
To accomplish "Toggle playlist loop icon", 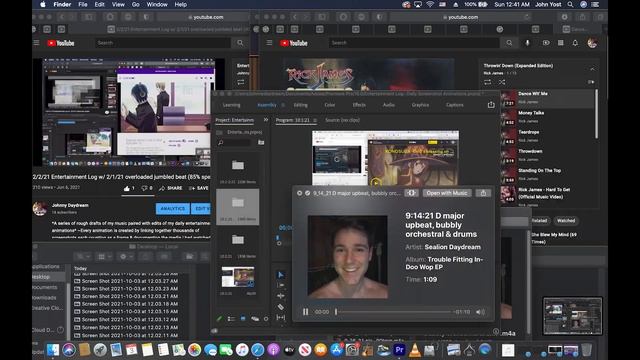I will (x=487, y=82).
